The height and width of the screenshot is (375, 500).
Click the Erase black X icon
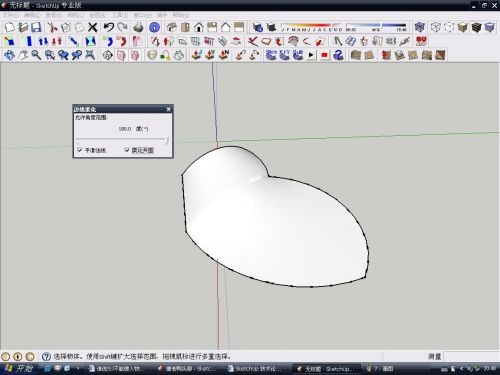(93, 27)
